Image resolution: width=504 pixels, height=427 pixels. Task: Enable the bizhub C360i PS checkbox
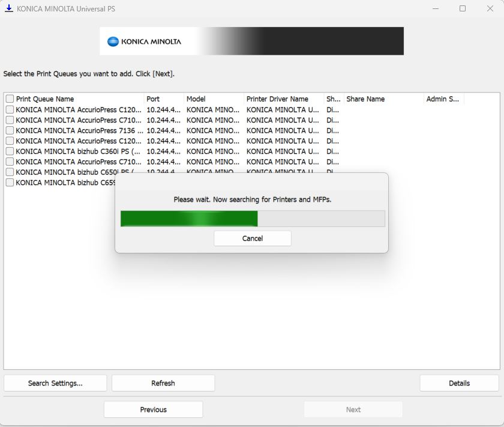10,151
